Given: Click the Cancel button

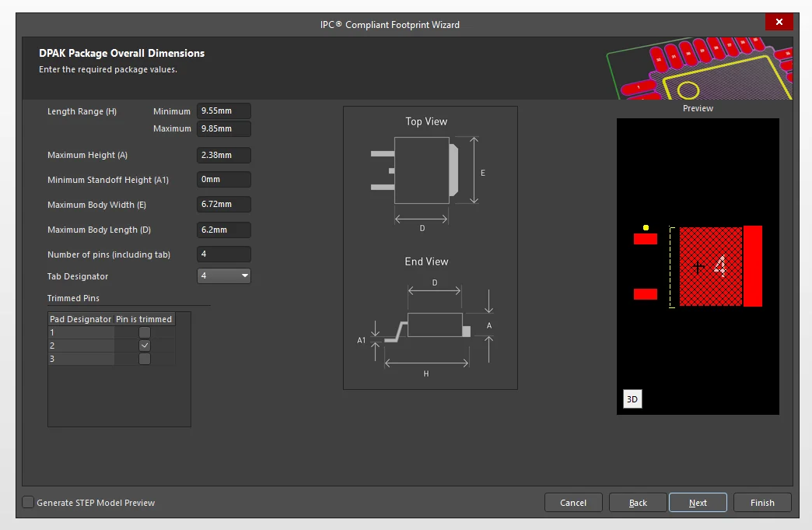Looking at the screenshot, I should click(x=573, y=503).
